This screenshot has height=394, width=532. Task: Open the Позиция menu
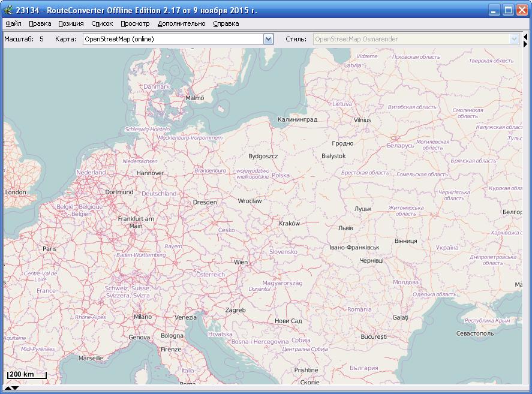(71, 24)
